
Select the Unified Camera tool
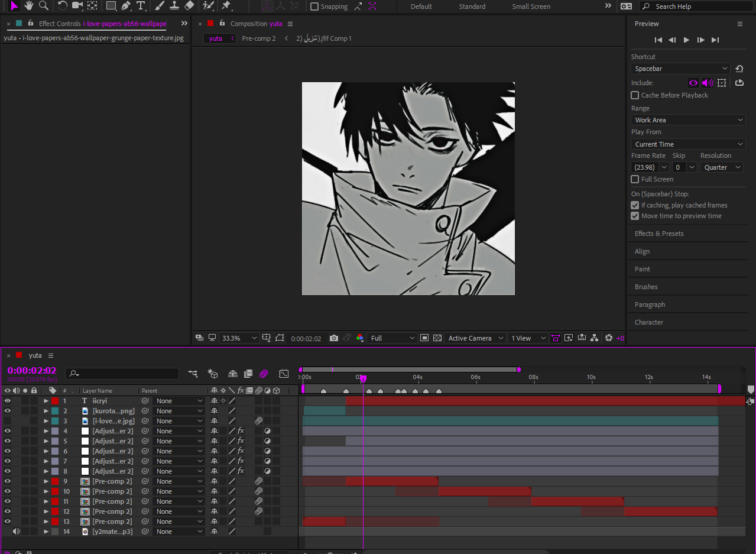coord(77,6)
